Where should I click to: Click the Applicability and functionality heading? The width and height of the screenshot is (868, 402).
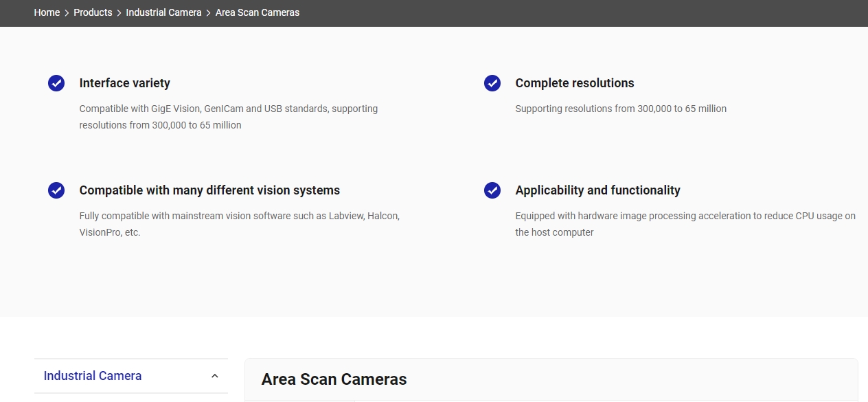pos(597,190)
